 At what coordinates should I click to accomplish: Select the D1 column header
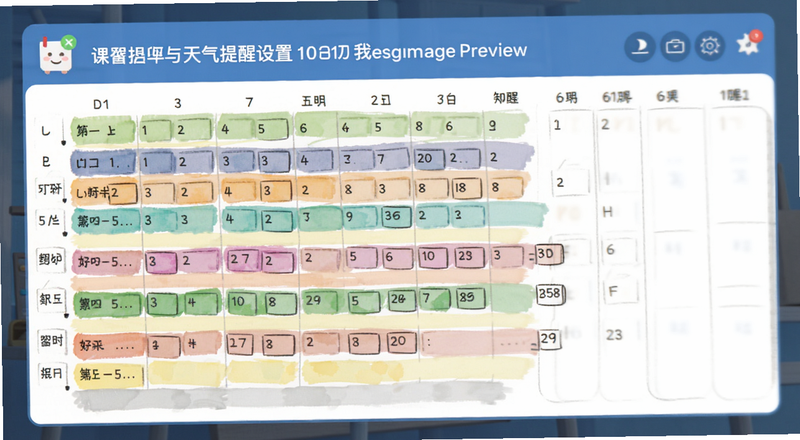101,104
